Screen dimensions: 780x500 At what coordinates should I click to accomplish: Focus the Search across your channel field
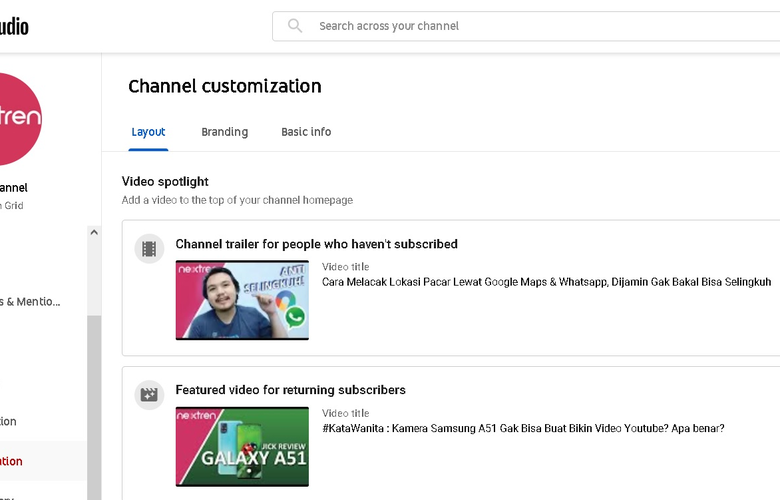click(x=526, y=26)
